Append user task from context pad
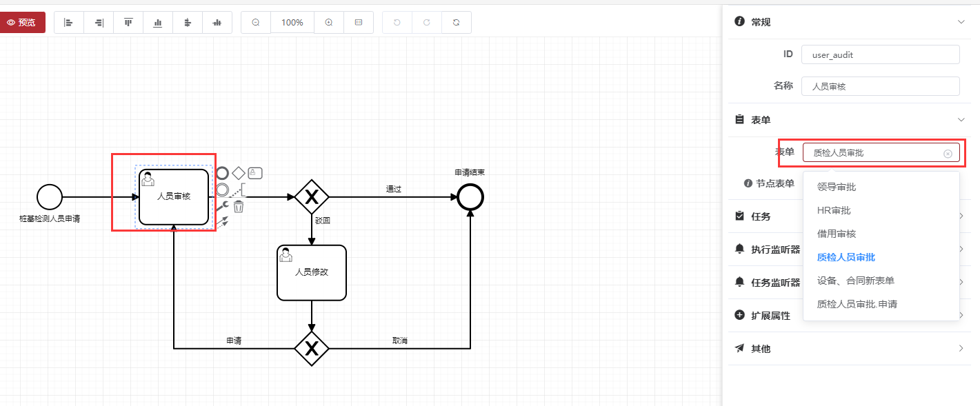Image resolution: width=980 pixels, height=406 pixels. coord(255,172)
